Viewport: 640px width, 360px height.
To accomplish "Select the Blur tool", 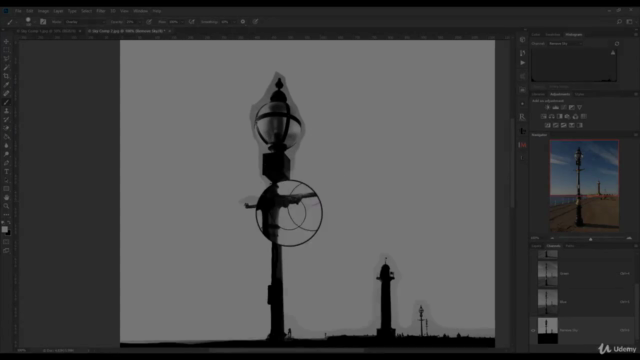I will pos(6,145).
